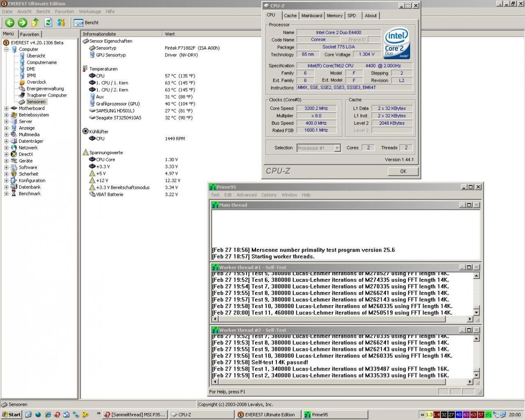This screenshot has height=420, width=525.
Task: Click the green Prime95 tray icon
Action: [x=489, y=415]
